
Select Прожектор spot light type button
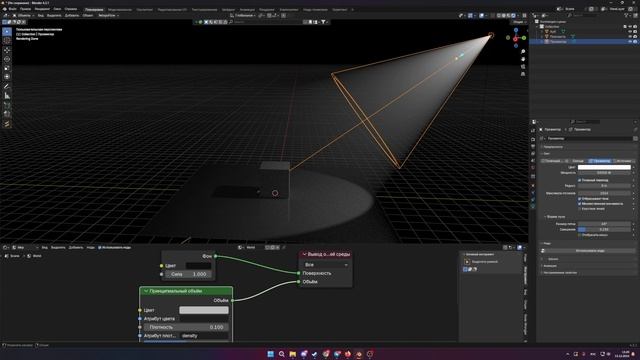[600, 161]
